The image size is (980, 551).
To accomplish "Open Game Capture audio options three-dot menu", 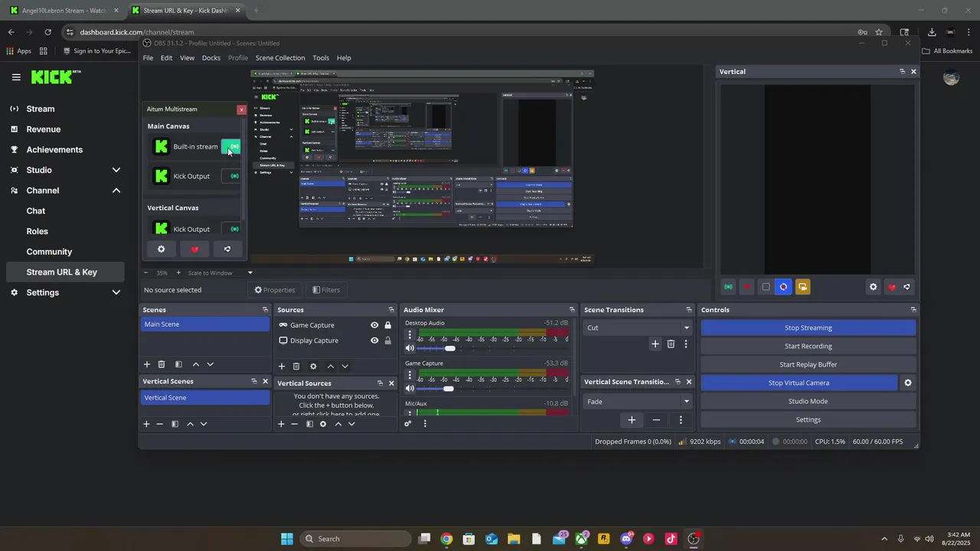I will tap(410, 375).
